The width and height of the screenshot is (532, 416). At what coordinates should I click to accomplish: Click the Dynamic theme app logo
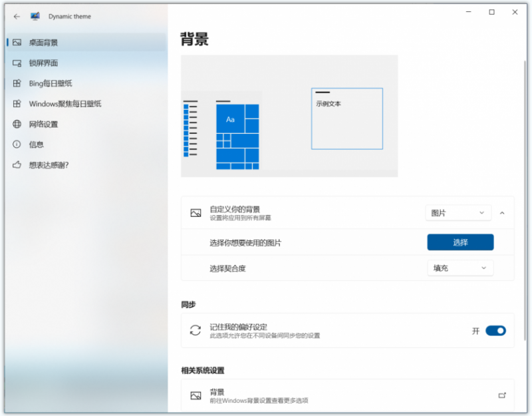(x=35, y=16)
